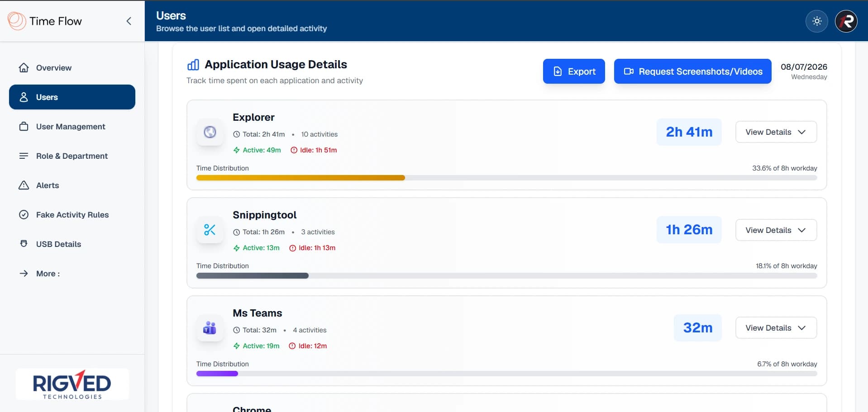
Task: Click the Ms Teams app title
Action: pos(258,313)
